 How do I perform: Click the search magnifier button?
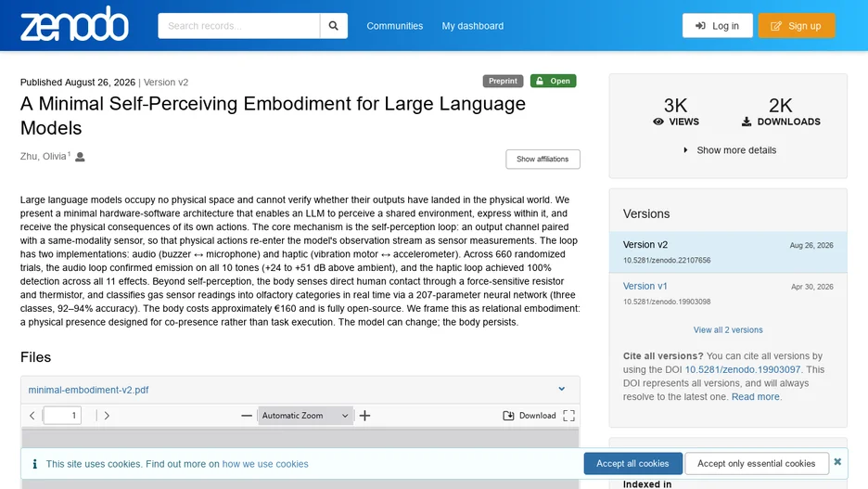coord(333,25)
